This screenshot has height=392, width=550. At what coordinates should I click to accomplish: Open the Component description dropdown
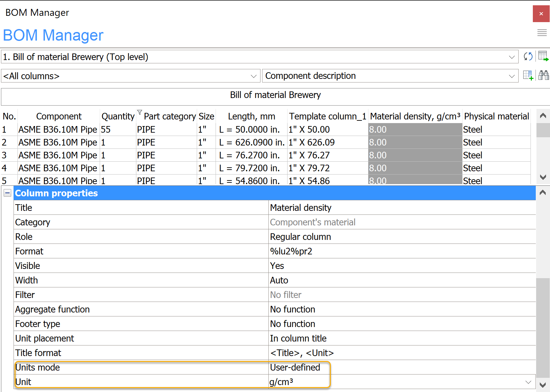pyautogui.click(x=512, y=76)
